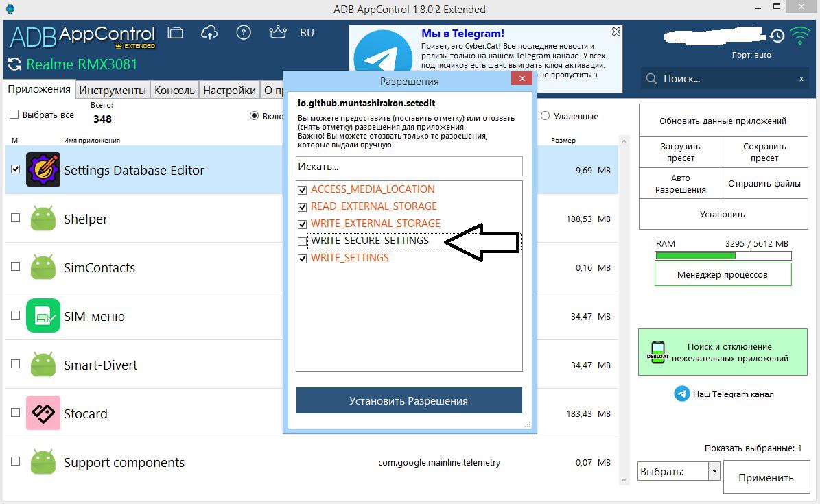Click the Support components Android icon
Screen dimensions: 820x504
coord(43,461)
